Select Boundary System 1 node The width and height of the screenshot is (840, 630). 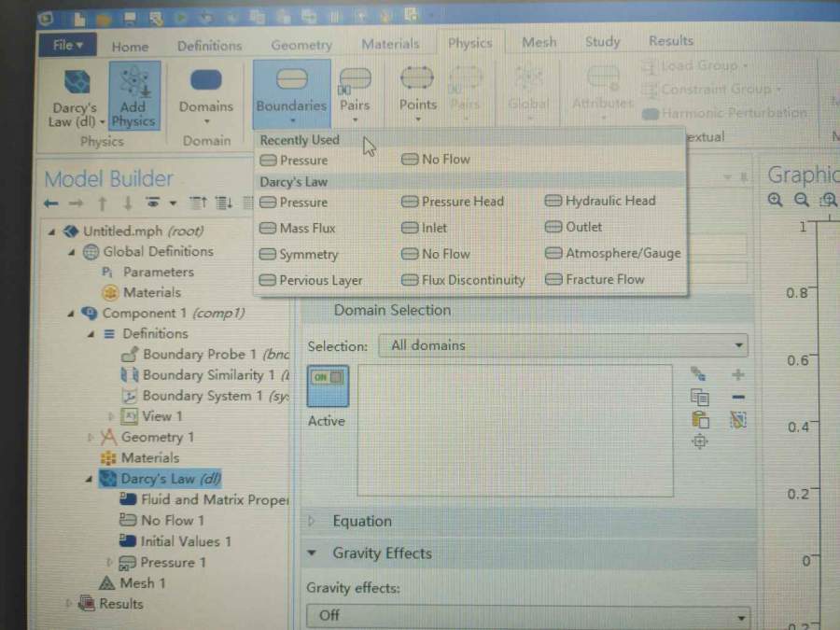click(205, 396)
